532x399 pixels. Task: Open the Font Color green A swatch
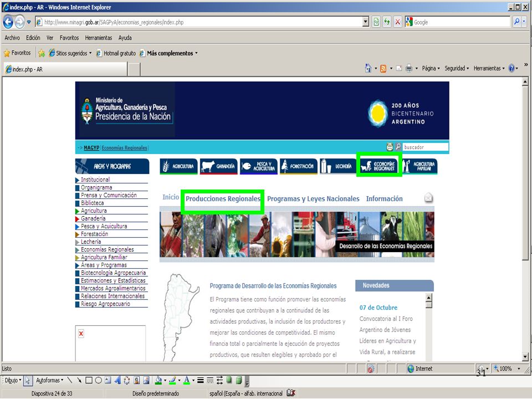pyautogui.click(x=187, y=380)
